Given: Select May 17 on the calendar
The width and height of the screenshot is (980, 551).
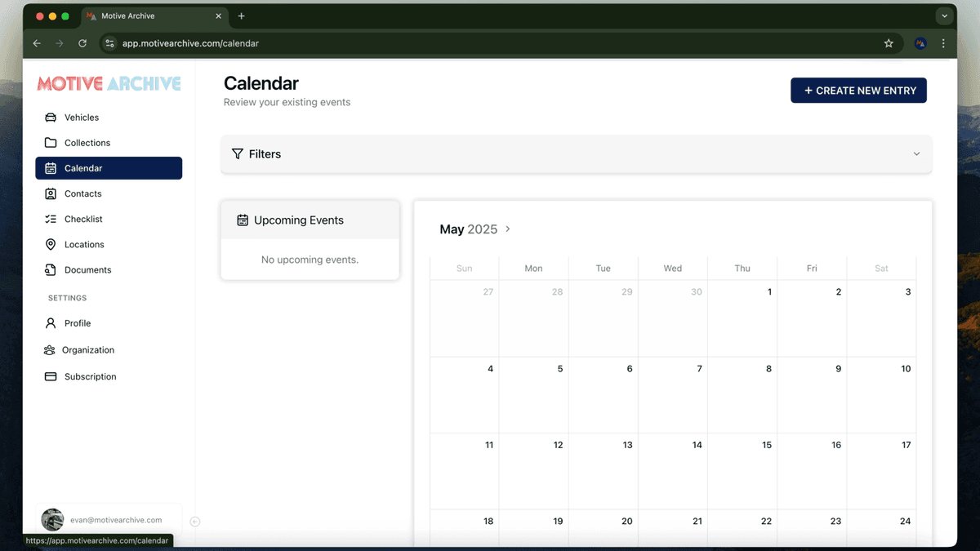Looking at the screenshot, I should (x=881, y=471).
